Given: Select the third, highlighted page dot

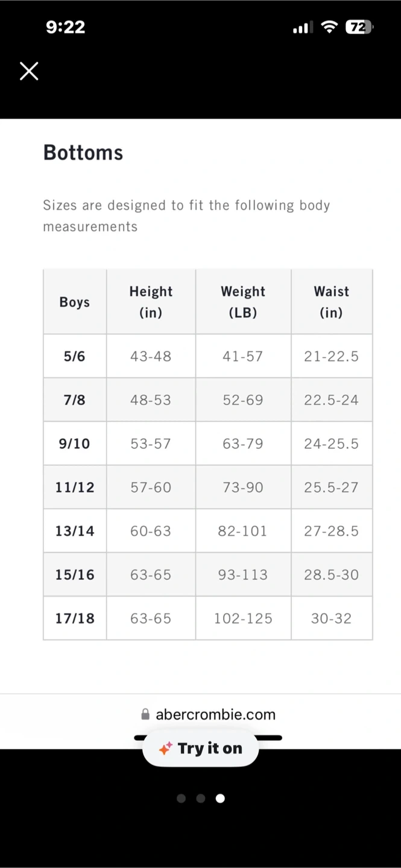Looking at the screenshot, I should point(220,799).
